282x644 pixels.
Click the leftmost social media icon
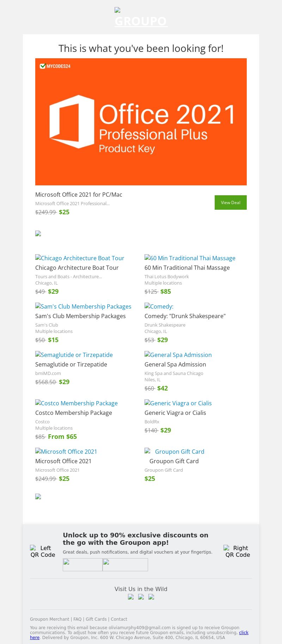click(131, 597)
